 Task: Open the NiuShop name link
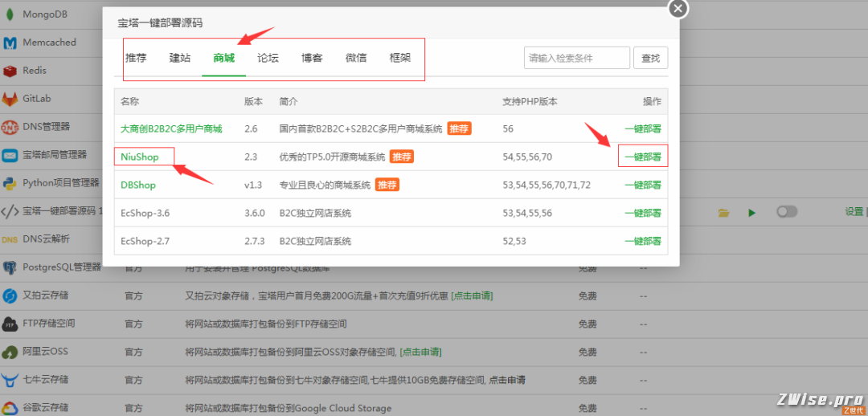(x=140, y=157)
